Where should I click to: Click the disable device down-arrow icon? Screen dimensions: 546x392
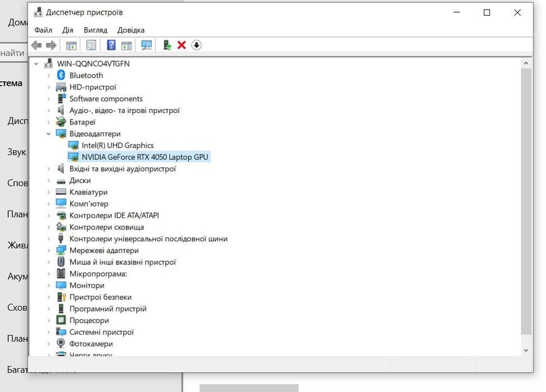197,45
